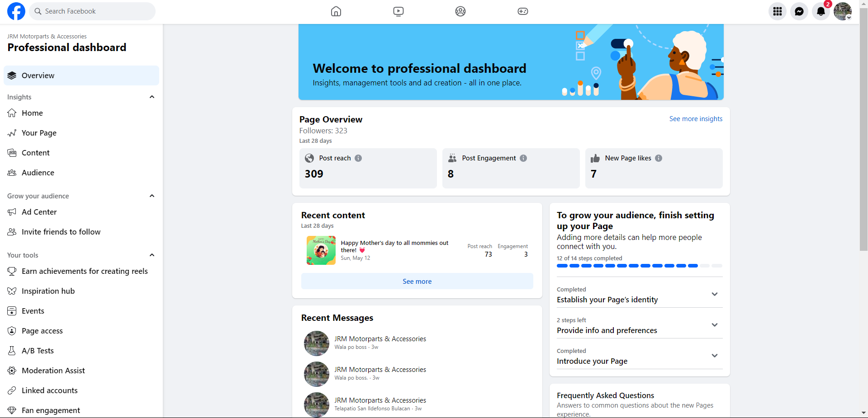
Task: Open Earn achievements for creating reels
Action: tap(81, 271)
